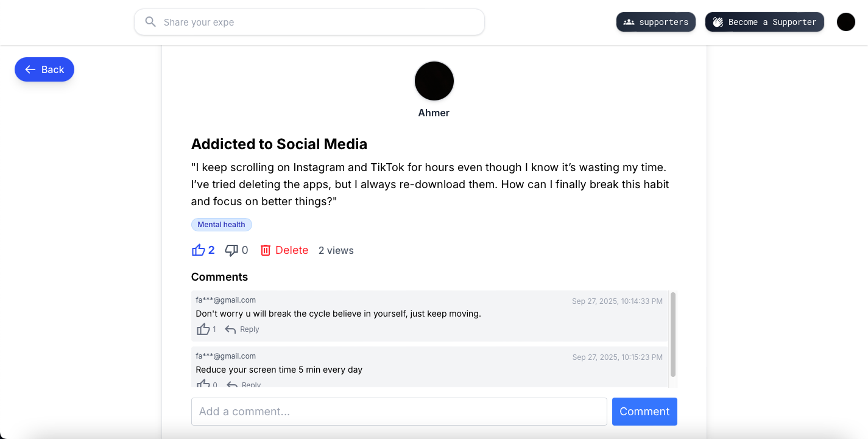The width and height of the screenshot is (868, 439).
Task: Click the Back button
Action: pyautogui.click(x=44, y=69)
